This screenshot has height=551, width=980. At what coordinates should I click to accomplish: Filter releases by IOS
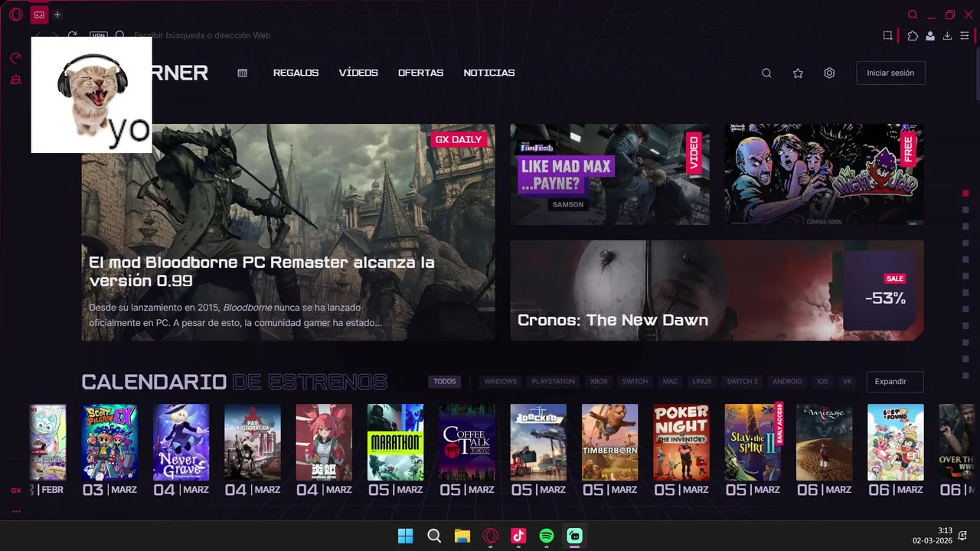[x=822, y=381]
